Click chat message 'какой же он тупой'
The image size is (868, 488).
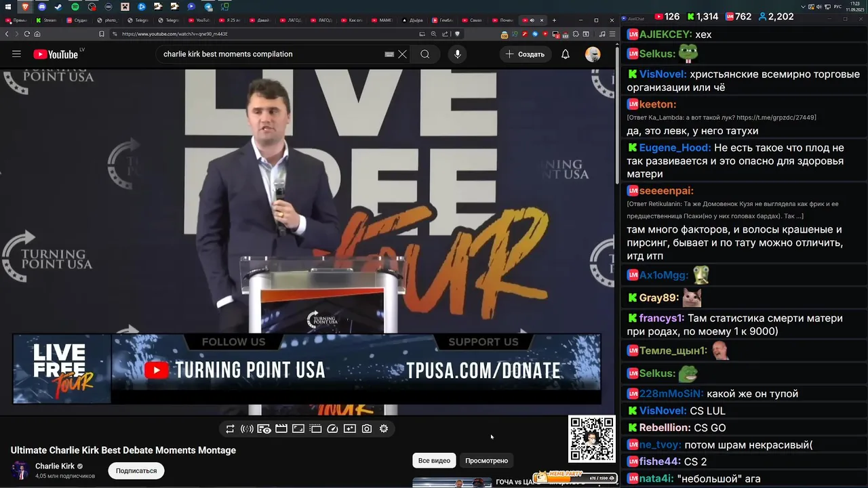pyautogui.click(x=752, y=394)
